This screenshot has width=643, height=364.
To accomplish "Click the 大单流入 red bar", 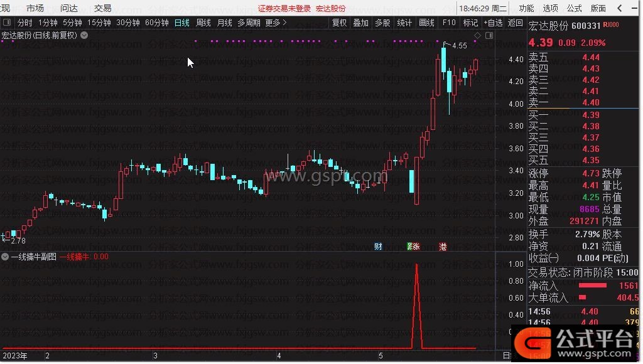I will [582, 297].
